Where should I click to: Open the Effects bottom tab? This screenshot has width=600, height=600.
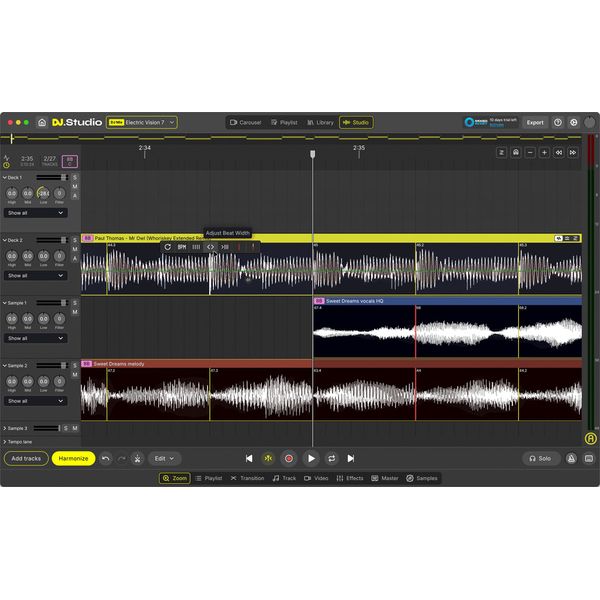point(350,478)
